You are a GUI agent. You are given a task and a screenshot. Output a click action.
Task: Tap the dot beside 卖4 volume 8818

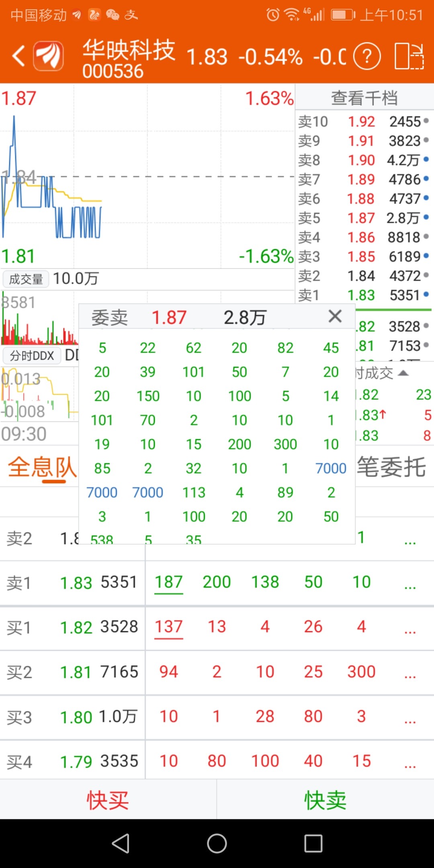[426, 237]
